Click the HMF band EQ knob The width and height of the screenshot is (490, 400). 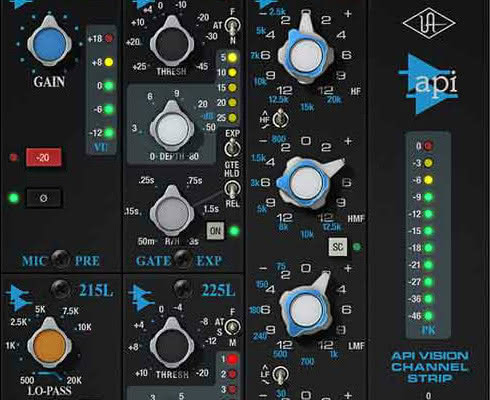(306, 182)
